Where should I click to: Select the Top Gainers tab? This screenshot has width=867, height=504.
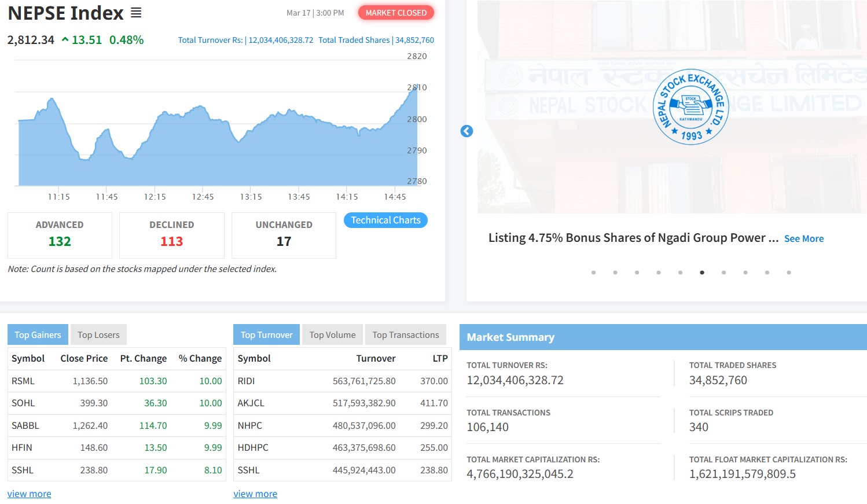[38, 335]
